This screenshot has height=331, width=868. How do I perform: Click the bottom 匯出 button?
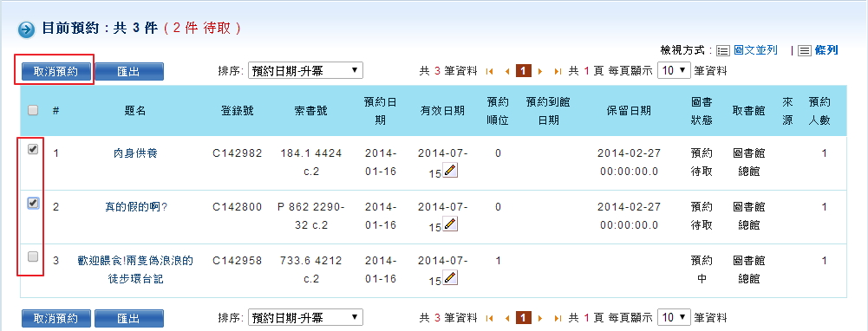(x=129, y=319)
